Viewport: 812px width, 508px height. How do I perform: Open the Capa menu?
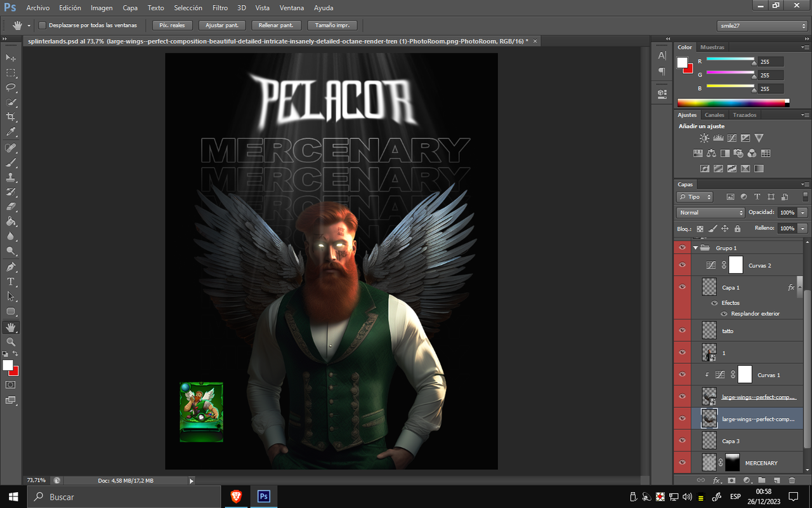tap(130, 8)
